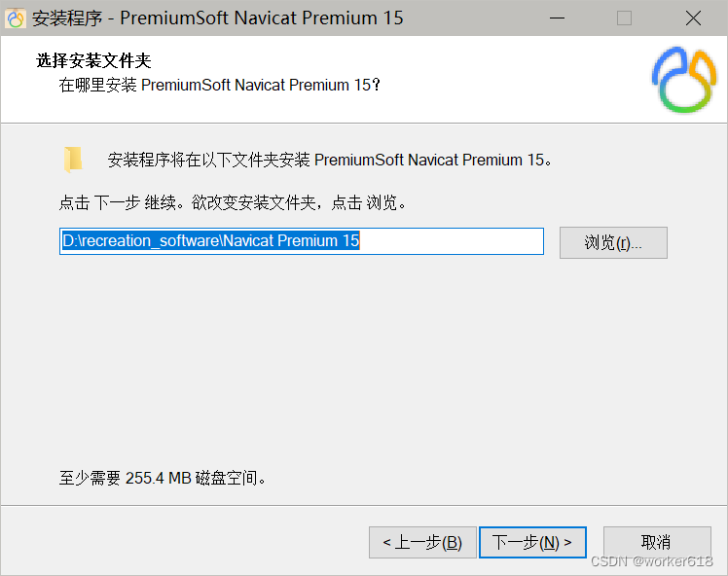
Task: Cancel installation with 取消 button
Action: coord(657,542)
